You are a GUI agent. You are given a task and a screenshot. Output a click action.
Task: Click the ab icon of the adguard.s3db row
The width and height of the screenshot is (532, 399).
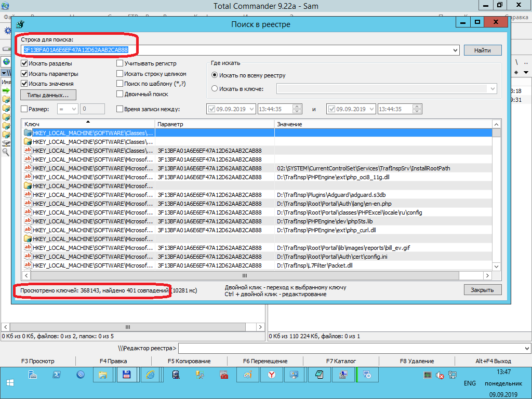click(x=28, y=194)
